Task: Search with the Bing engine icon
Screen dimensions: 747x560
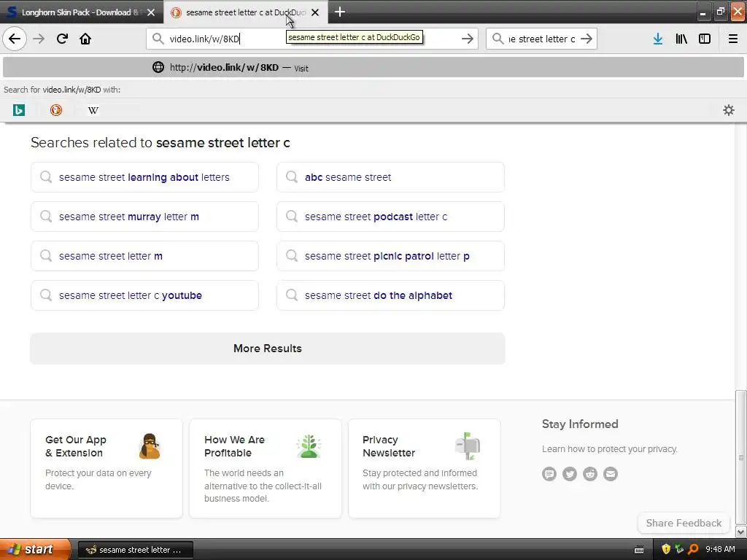Action: coord(18,110)
